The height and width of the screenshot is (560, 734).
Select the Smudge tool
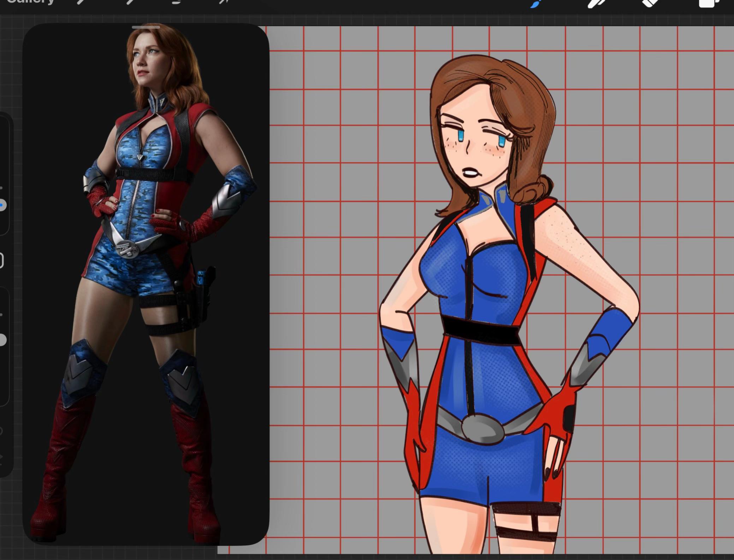point(596,3)
